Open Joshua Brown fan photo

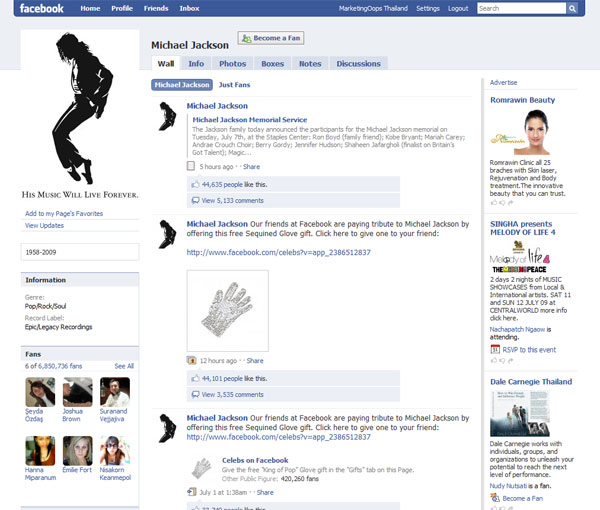tap(78, 392)
